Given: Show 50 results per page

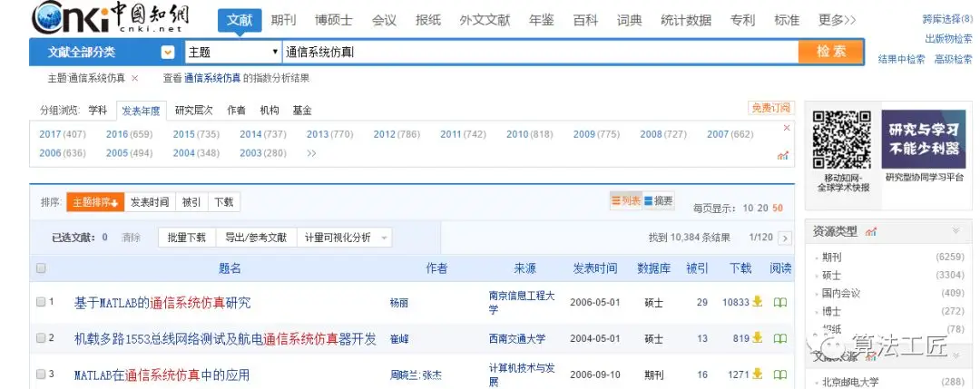Looking at the screenshot, I should click(778, 208).
